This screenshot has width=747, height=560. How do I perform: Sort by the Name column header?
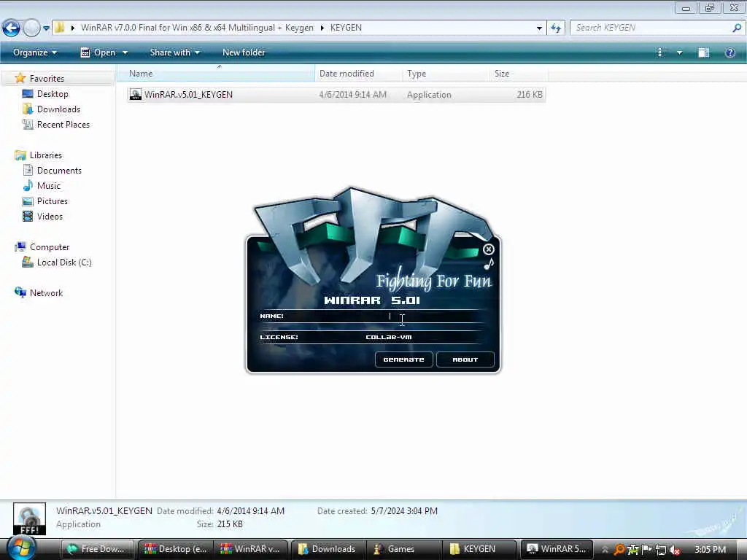coord(216,74)
